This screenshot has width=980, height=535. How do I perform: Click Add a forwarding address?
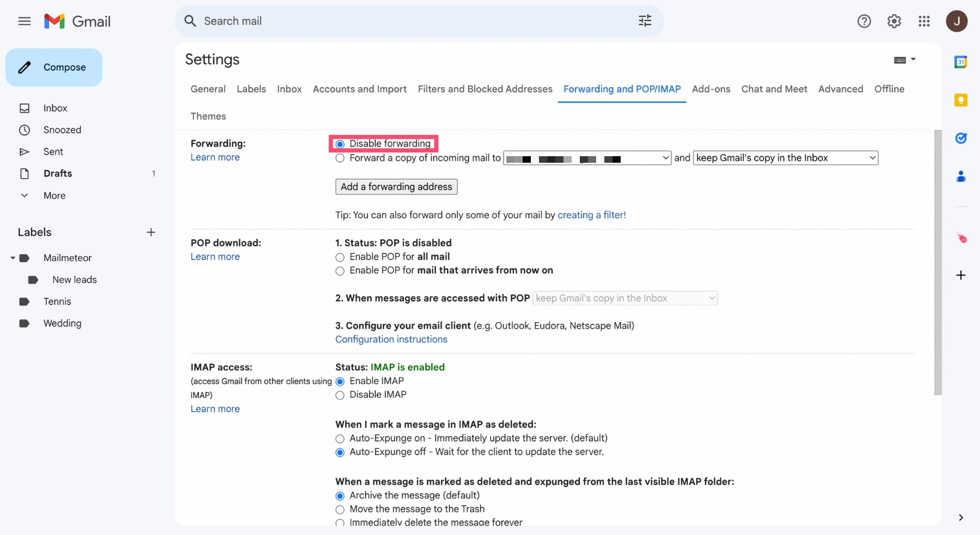tap(396, 186)
